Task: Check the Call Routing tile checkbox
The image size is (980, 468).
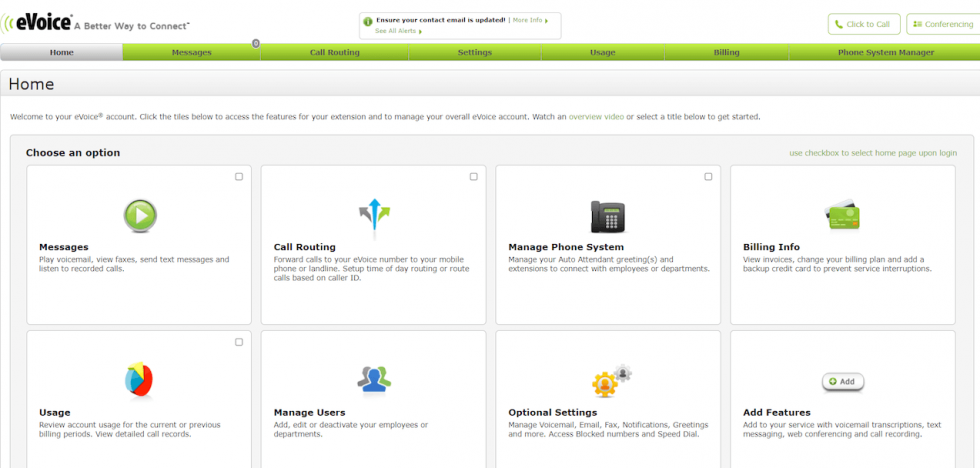Action: pyautogui.click(x=474, y=177)
